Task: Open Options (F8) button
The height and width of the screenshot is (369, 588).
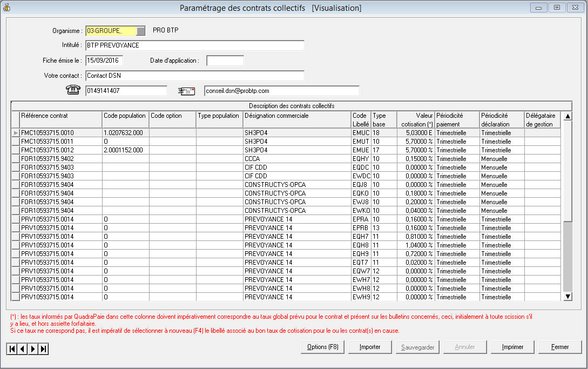Action: tap(322, 347)
